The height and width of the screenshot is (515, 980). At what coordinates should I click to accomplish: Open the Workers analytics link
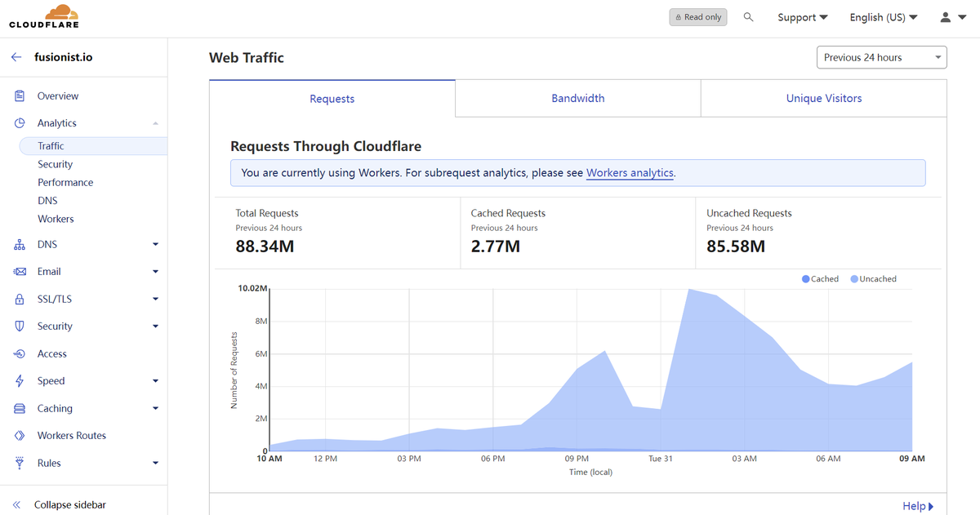pos(630,173)
